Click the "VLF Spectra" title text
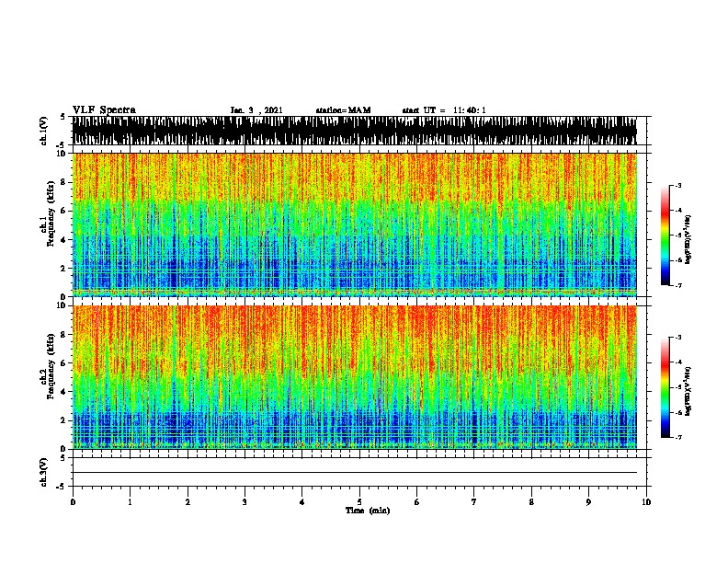The image size is (728, 563). click(x=104, y=110)
